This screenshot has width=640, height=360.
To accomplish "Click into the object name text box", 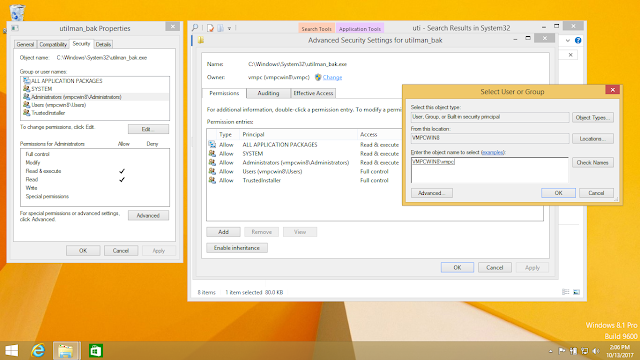I will [489, 170].
